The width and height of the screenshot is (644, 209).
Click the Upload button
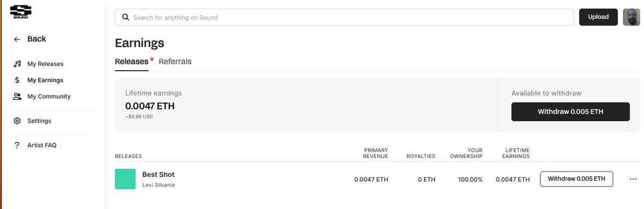click(598, 17)
